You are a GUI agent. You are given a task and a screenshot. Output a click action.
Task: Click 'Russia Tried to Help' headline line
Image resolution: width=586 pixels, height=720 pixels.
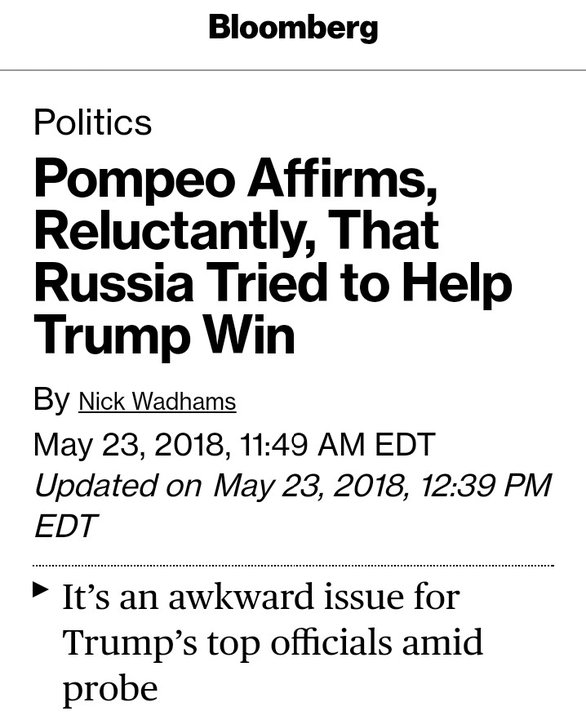point(273,283)
